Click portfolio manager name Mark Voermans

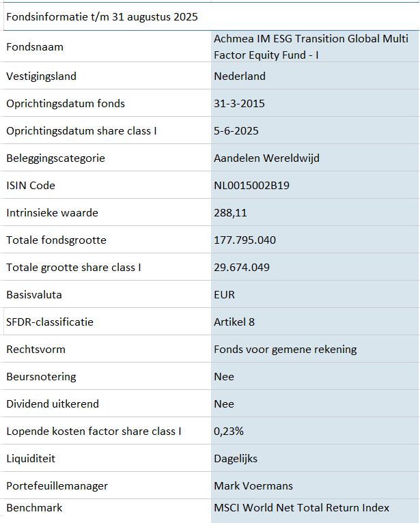[x=253, y=486]
